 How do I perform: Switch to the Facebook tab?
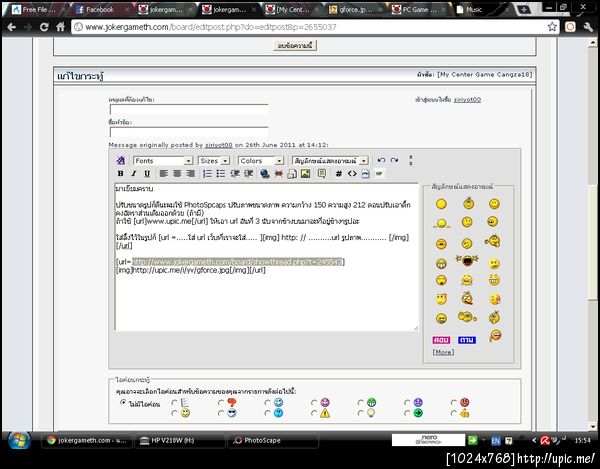pyautogui.click(x=100, y=10)
